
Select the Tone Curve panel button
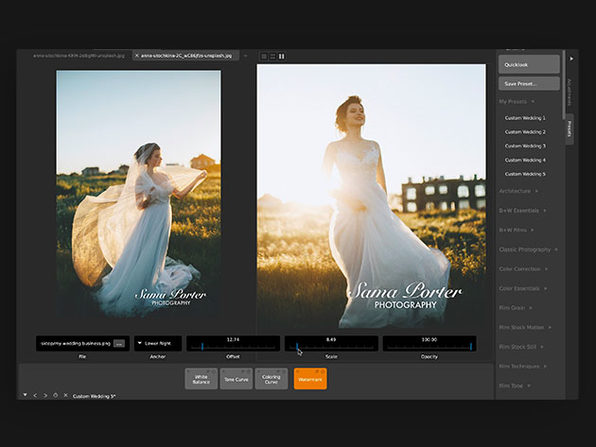tap(236, 379)
